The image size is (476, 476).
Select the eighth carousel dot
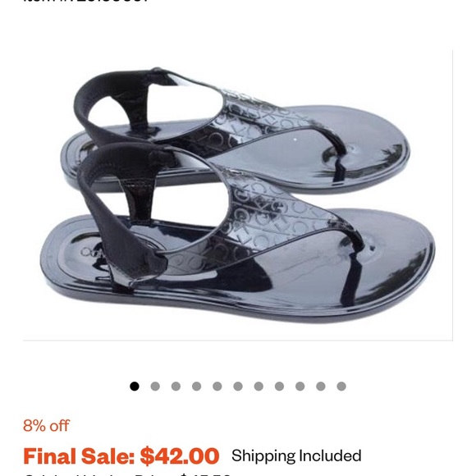coord(279,387)
